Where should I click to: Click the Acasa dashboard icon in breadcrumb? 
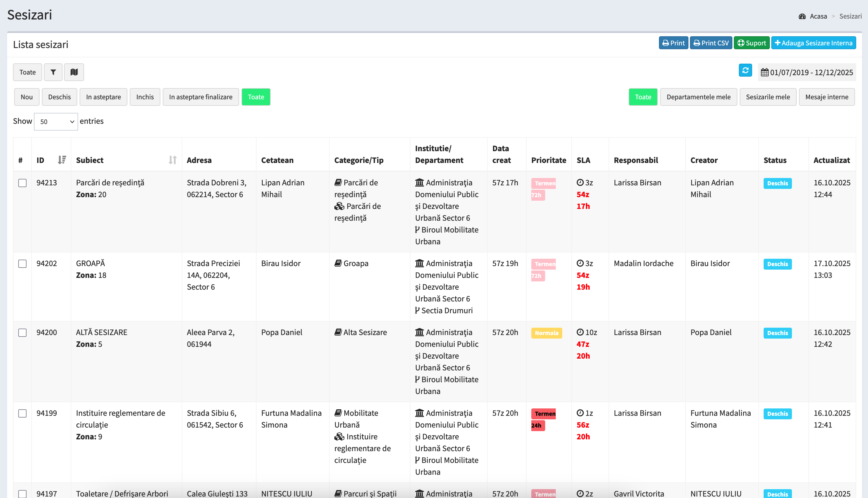(802, 17)
